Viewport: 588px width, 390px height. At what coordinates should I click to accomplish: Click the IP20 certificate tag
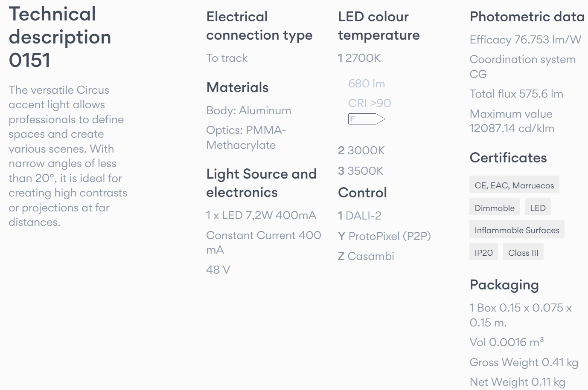pyautogui.click(x=483, y=253)
